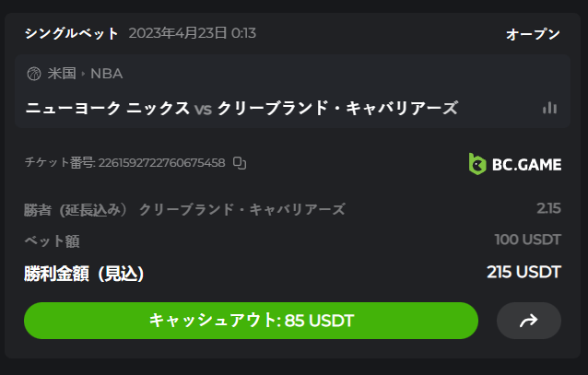This screenshot has height=375, width=588.
Task: Click the 勝利金額（見込) label
Action: pyautogui.click(x=84, y=274)
